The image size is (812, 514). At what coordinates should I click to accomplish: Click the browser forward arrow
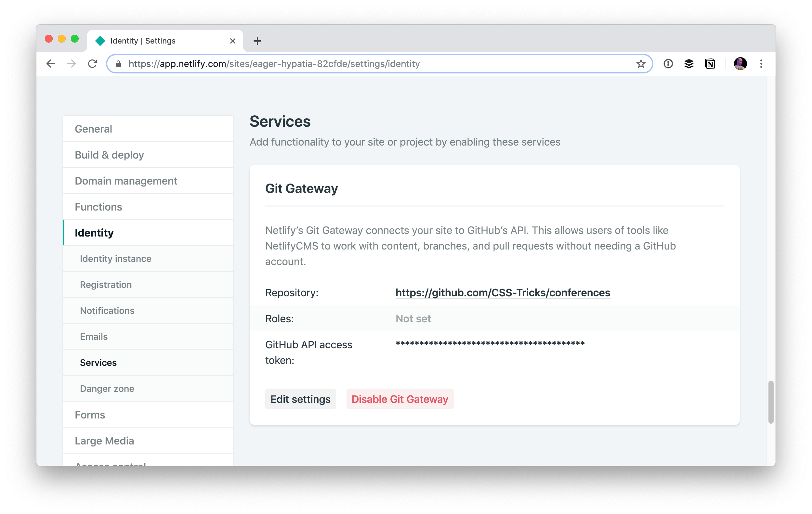point(72,64)
